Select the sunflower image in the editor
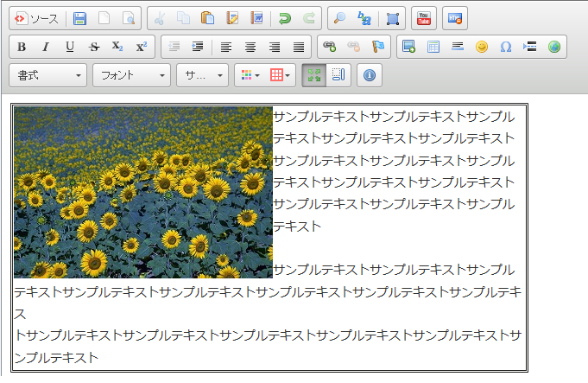 click(143, 192)
